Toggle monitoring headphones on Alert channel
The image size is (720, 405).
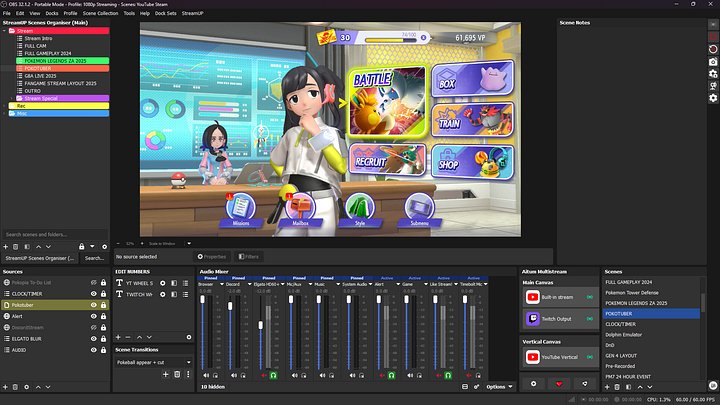pyautogui.click(x=391, y=375)
